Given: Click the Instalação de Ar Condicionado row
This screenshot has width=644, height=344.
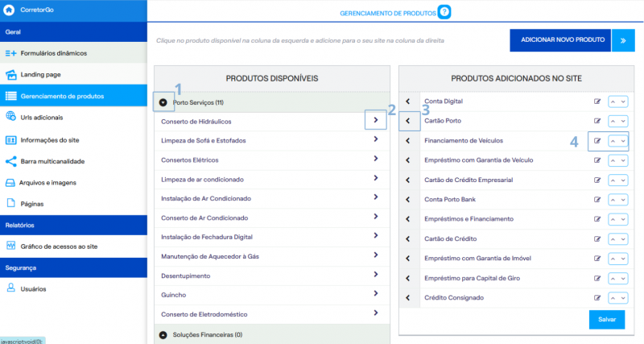Looking at the screenshot, I should tap(272, 198).
